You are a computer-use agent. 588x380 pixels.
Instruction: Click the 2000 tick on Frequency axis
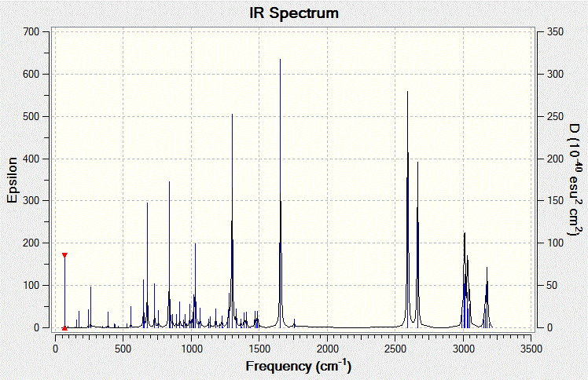pos(327,349)
